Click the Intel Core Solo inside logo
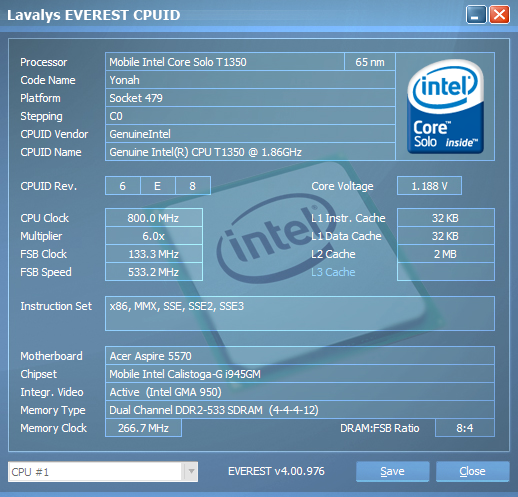This screenshot has height=497, width=518. (445, 107)
